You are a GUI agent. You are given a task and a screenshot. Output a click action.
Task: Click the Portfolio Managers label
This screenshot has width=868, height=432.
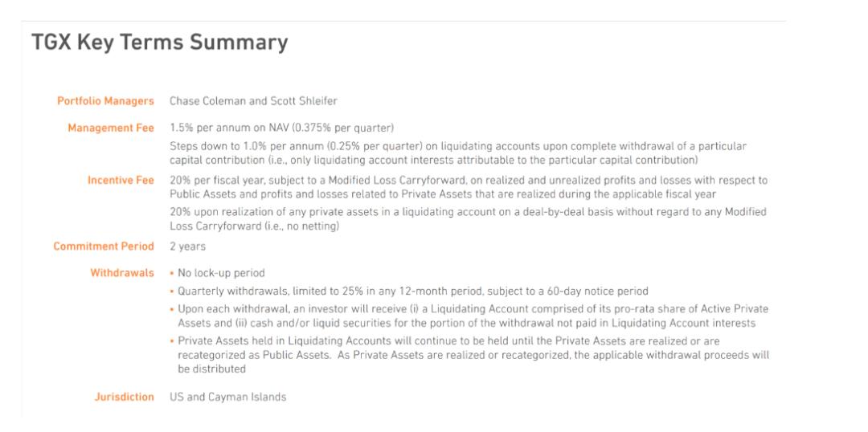click(104, 100)
